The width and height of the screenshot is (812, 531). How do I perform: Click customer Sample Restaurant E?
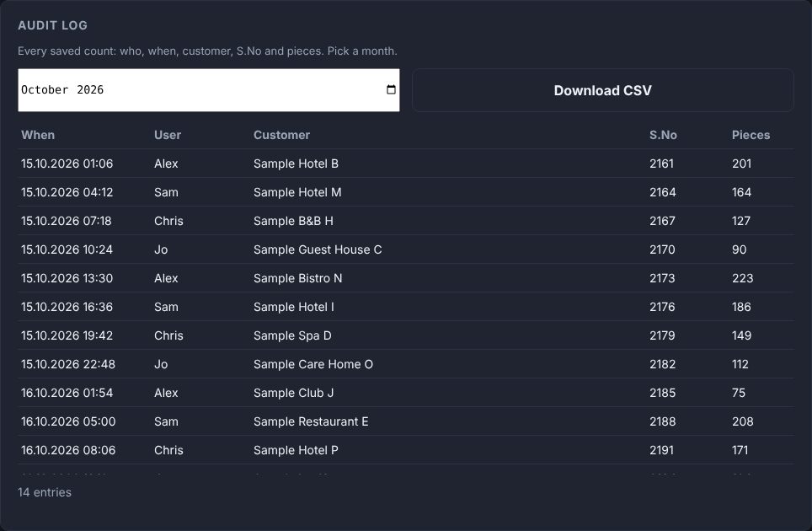tap(311, 421)
